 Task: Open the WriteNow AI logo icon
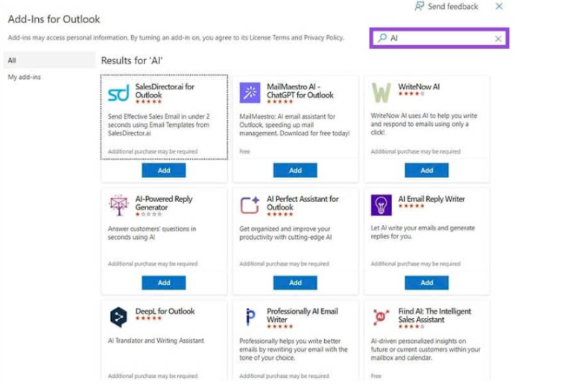381,92
